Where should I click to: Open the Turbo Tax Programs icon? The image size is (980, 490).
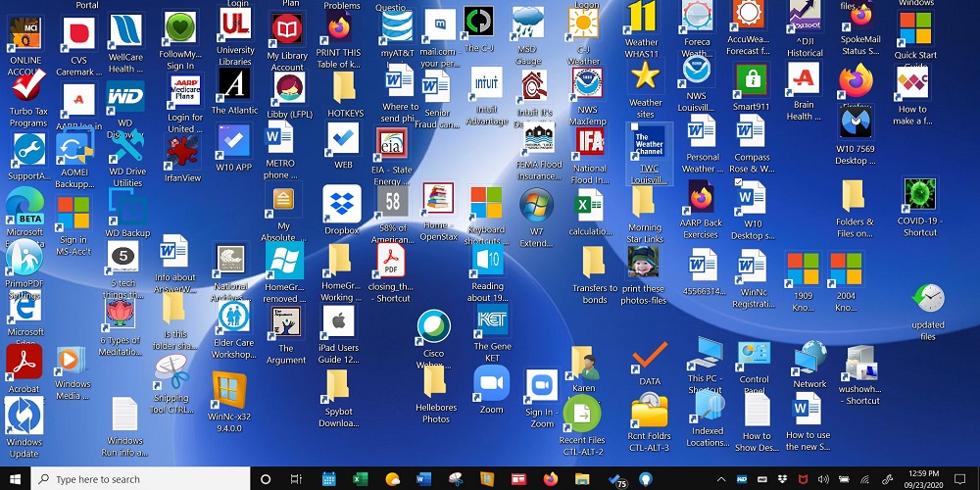pos(28,85)
